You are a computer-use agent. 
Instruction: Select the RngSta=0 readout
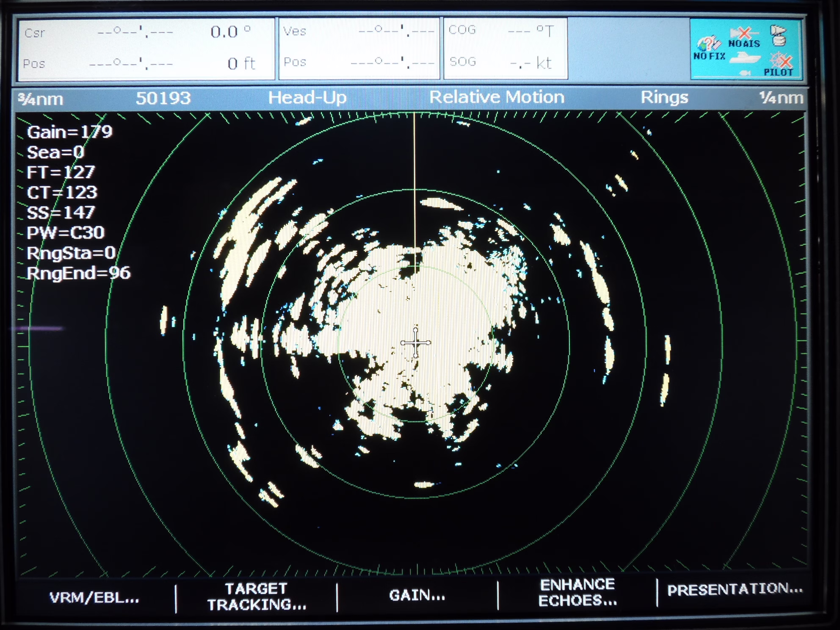(71, 253)
